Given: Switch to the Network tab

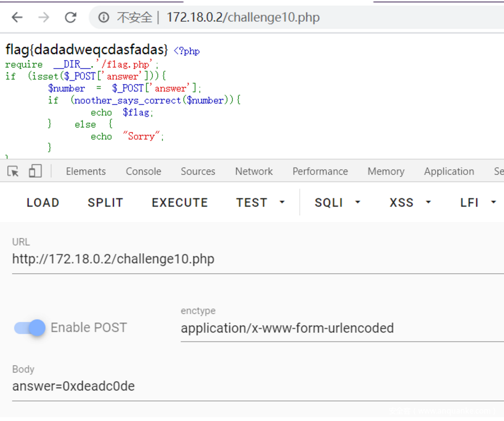Looking at the screenshot, I should [254, 171].
